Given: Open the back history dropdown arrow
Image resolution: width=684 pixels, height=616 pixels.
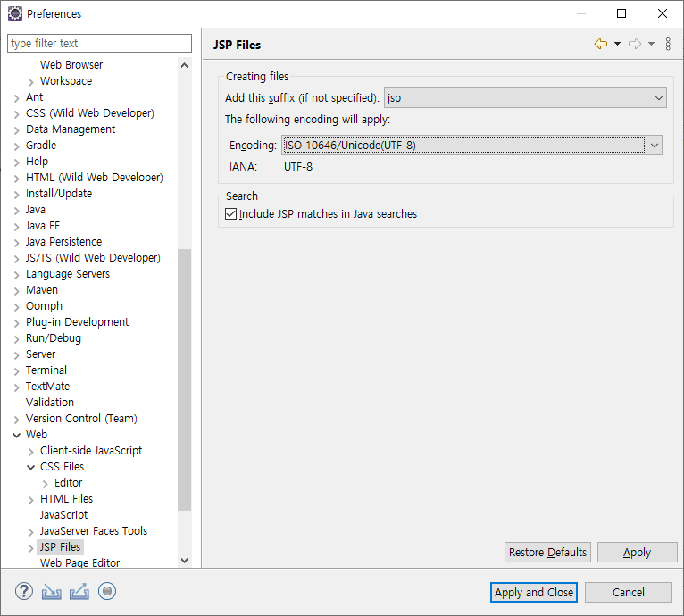Looking at the screenshot, I should point(617,44).
